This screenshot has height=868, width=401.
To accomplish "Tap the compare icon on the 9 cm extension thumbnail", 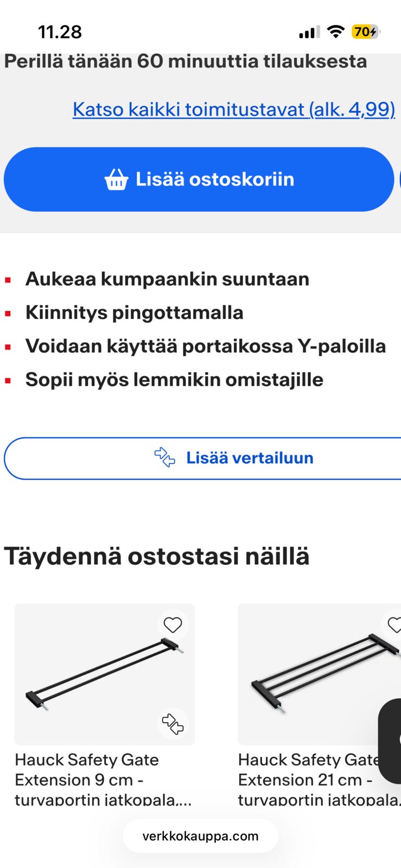I will pyautogui.click(x=174, y=723).
